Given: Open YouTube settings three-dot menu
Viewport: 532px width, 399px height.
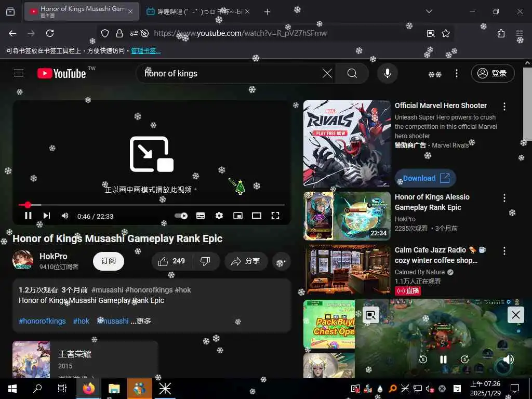Looking at the screenshot, I should pos(457,73).
